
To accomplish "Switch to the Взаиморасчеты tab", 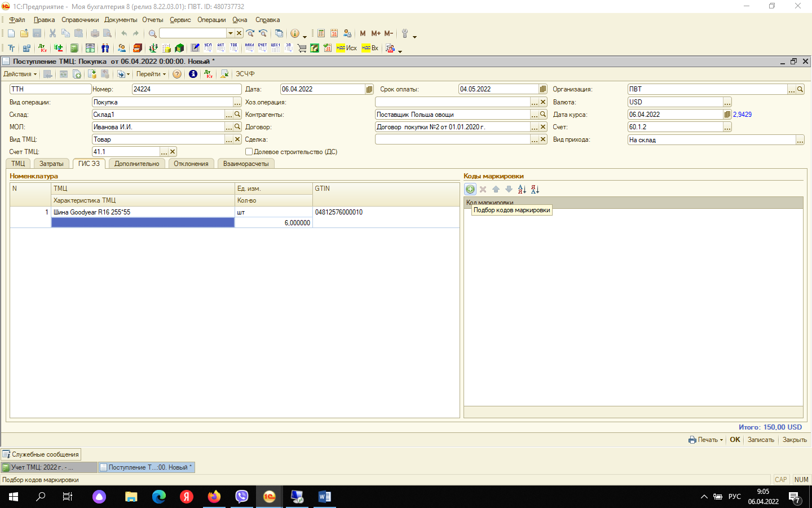I will point(246,164).
